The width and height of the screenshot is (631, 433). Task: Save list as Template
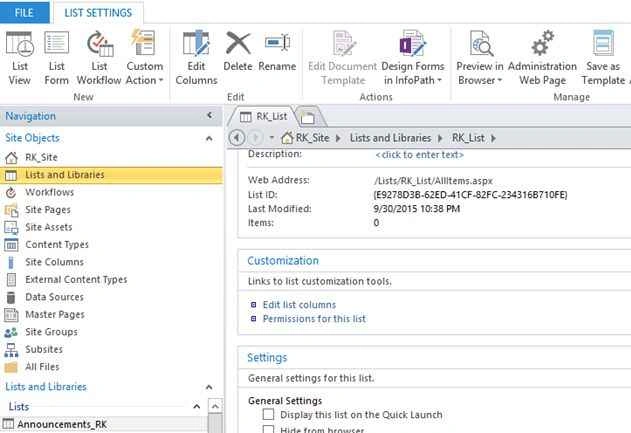pos(603,58)
